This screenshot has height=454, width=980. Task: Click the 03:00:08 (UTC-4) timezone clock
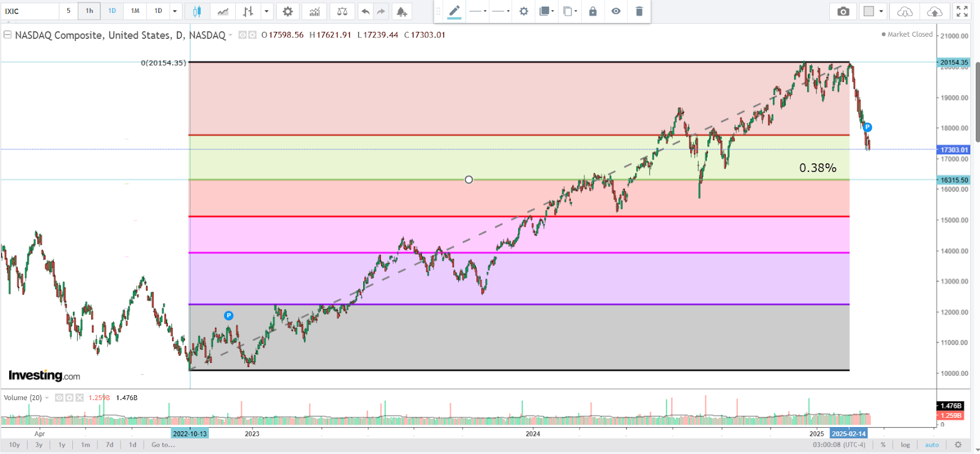[x=839, y=445]
